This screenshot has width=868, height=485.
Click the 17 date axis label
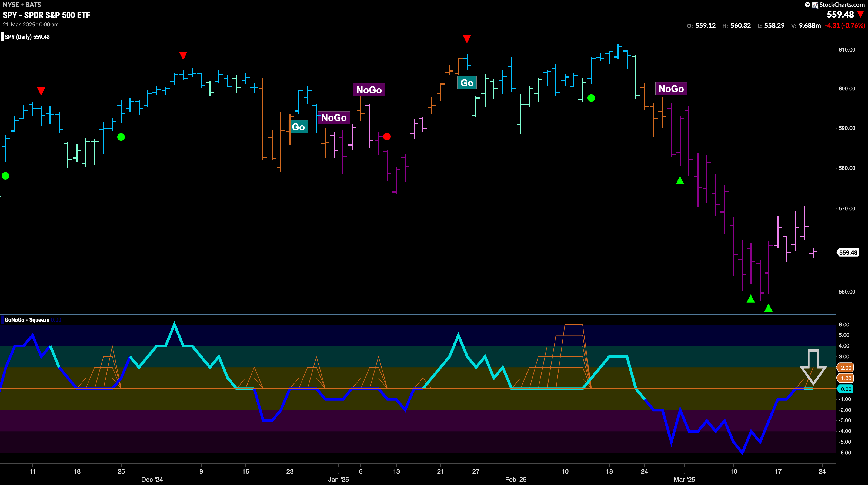point(778,471)
